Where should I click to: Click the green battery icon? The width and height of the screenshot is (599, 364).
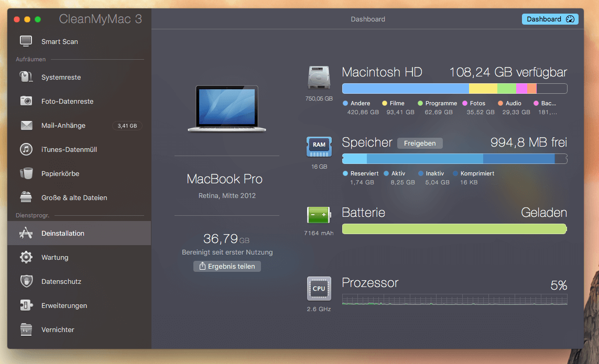pos(319,215)
